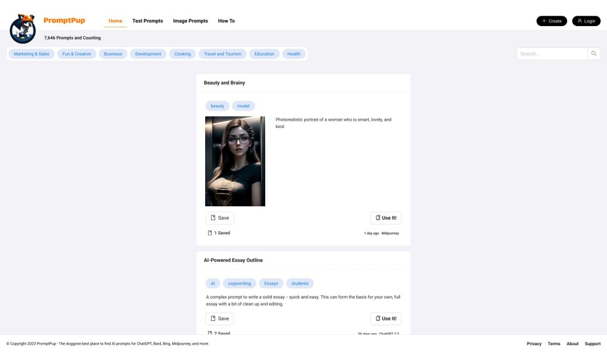Open the Beauty and Brainy prompt title
This screenshot has width=607, height=364.
(x=225, y=83)
